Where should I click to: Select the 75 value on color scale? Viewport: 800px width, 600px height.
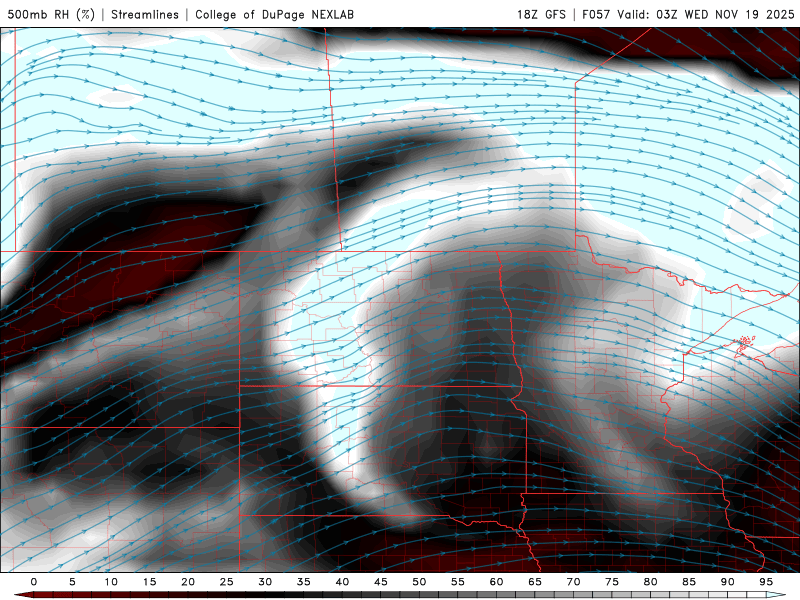tap(612, 582)
